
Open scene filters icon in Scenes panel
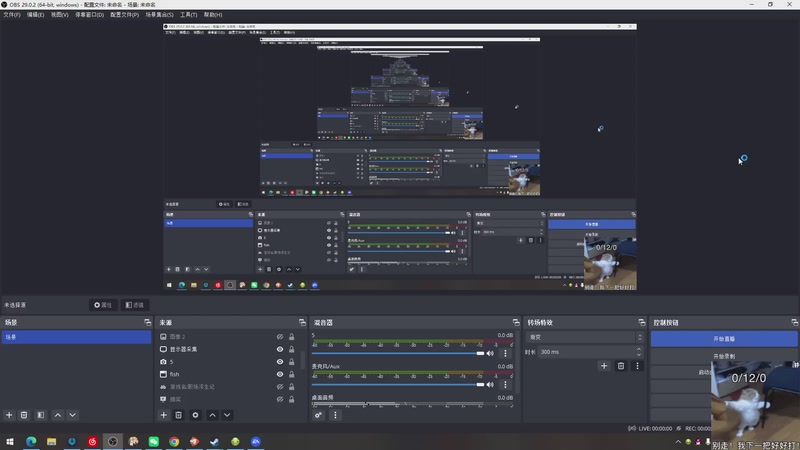click(x=41, y=415)
